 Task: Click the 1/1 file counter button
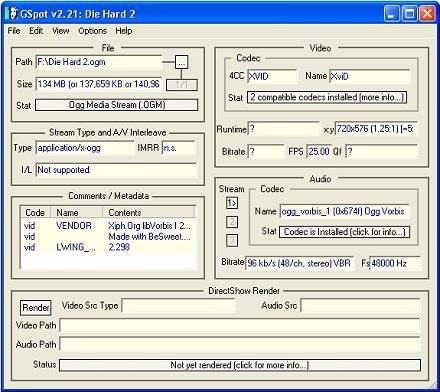[x=182, y=85]
